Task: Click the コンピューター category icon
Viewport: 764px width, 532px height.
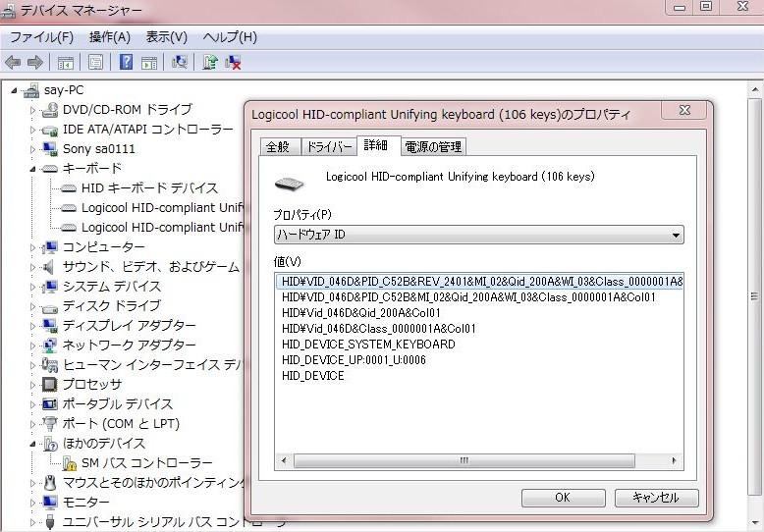Action: pos(50,247)
